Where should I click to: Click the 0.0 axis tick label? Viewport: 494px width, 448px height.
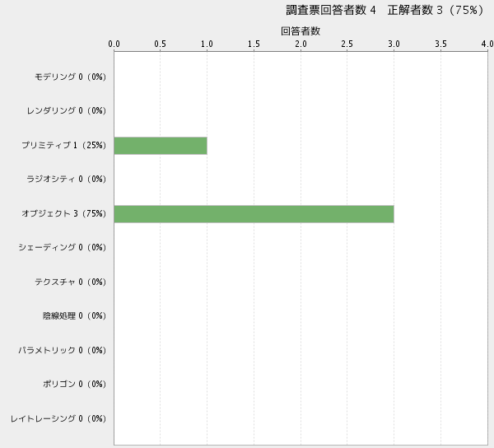114,44
